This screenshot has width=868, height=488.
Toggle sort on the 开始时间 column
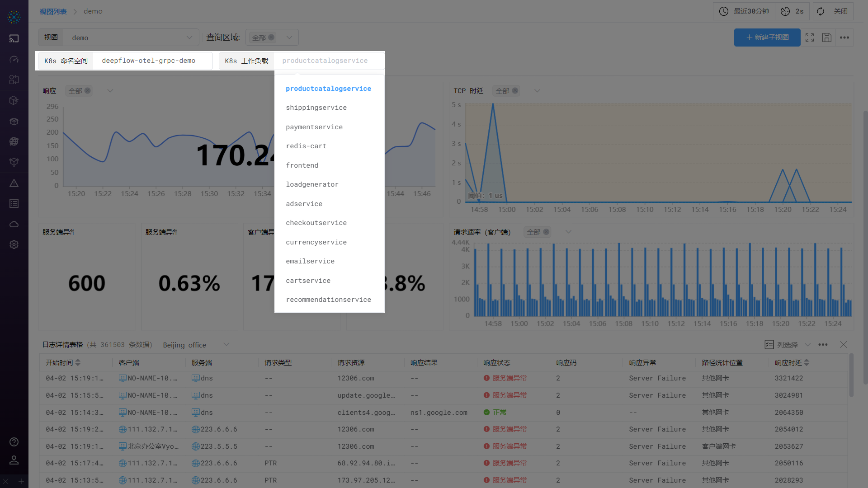77,362
